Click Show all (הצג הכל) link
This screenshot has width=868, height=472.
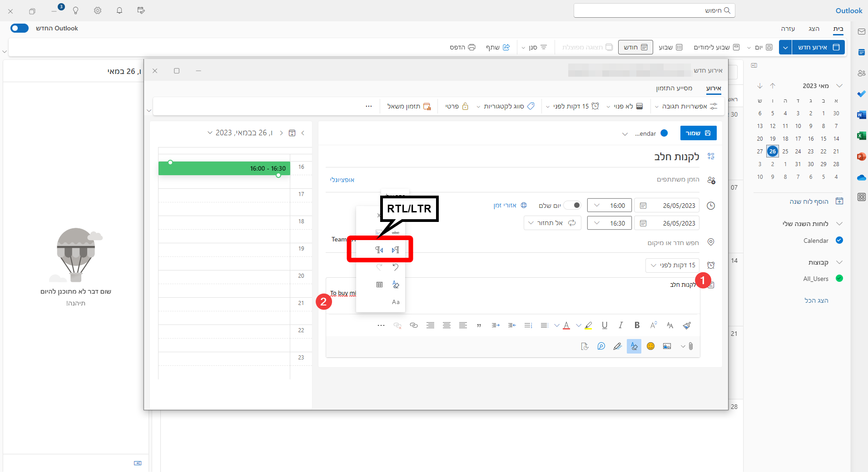816,300
